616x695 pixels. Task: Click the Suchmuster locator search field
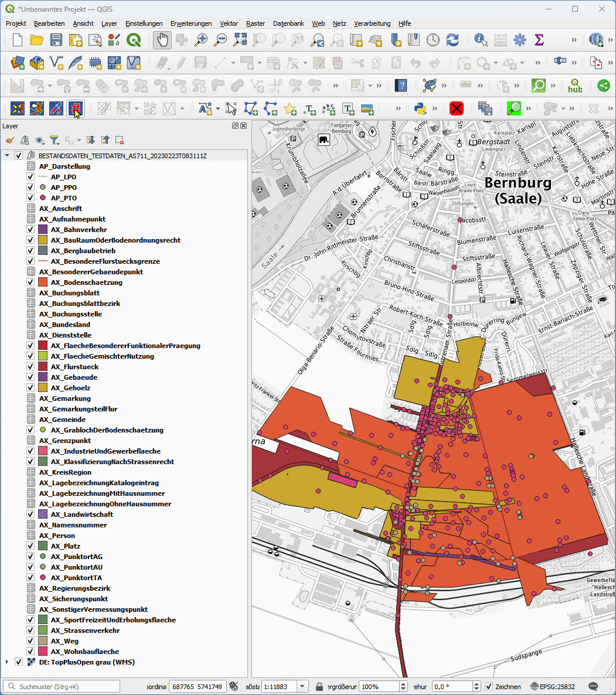pyautogui.click(x=61, y=687)
